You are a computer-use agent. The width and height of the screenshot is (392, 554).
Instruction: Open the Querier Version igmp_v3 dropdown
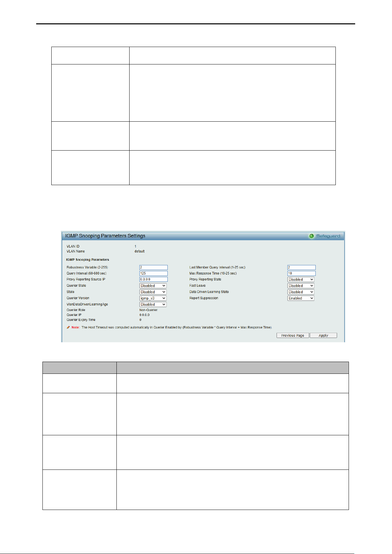(153, 298)
